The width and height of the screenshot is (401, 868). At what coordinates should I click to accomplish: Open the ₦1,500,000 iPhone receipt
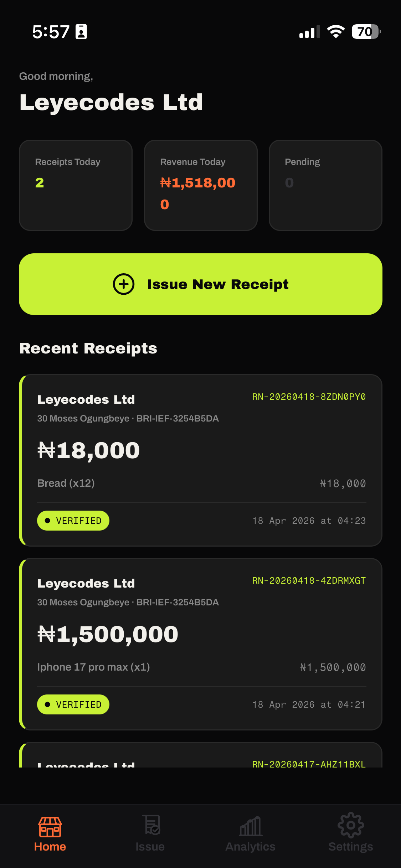click(x=201, y=644)
